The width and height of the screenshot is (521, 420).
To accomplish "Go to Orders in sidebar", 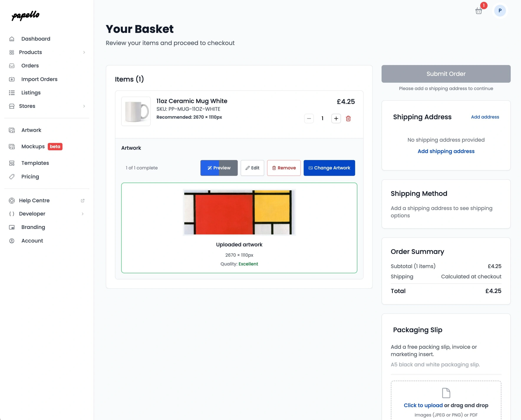I will pos(30,66).
